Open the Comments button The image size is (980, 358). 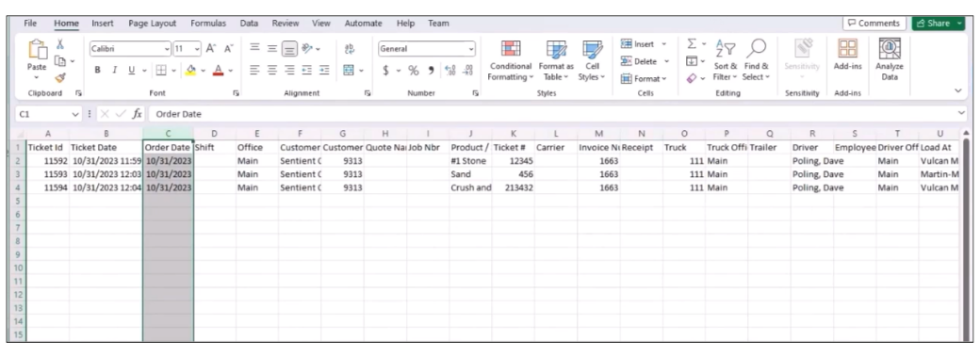click(874, 24)
